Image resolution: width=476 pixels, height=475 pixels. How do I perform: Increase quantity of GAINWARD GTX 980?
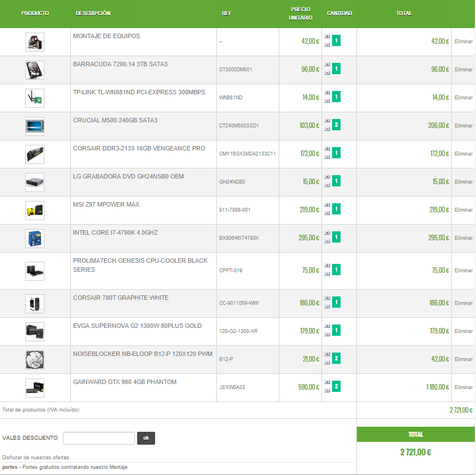(x=327, y=382)
